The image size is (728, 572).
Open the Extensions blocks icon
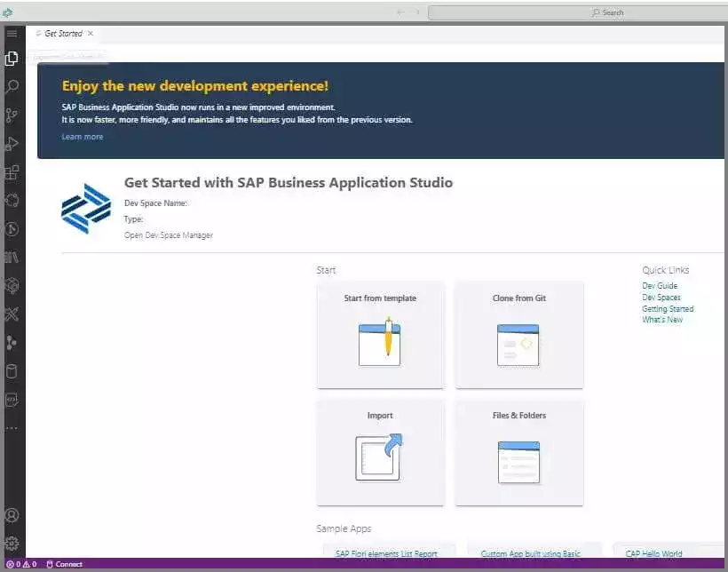12,172
